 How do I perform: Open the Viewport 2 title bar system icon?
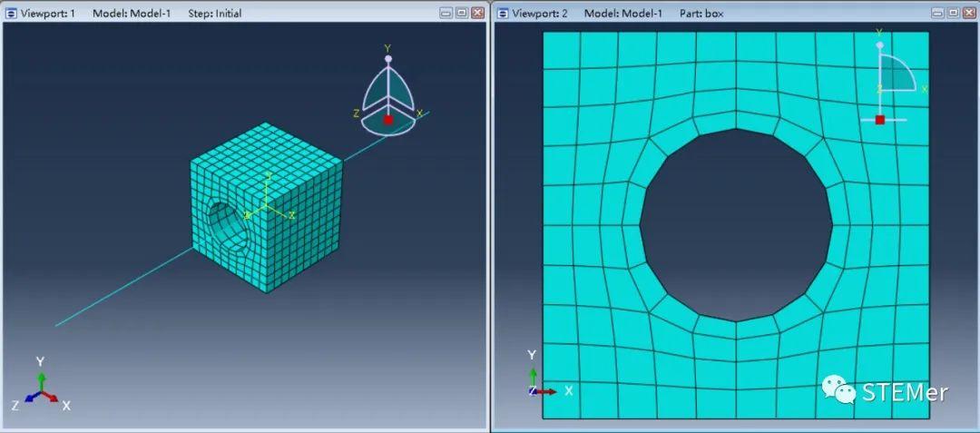(x=503, y=13)
